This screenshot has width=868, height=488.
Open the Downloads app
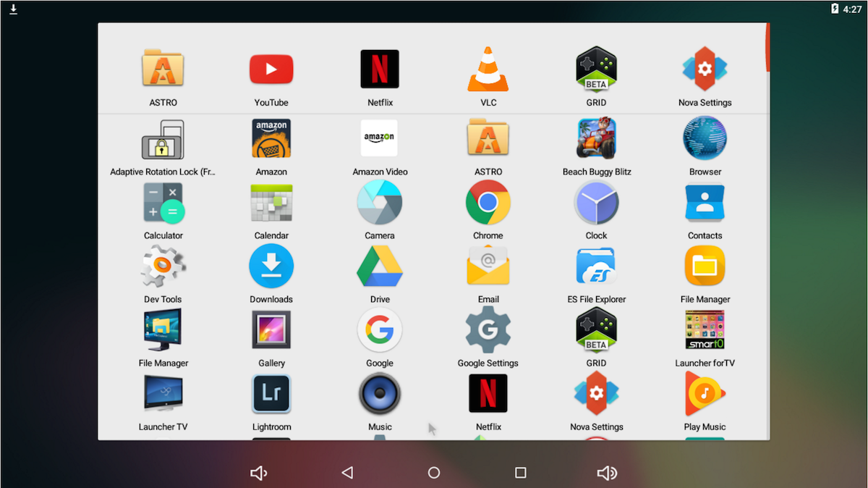(271, 266)
